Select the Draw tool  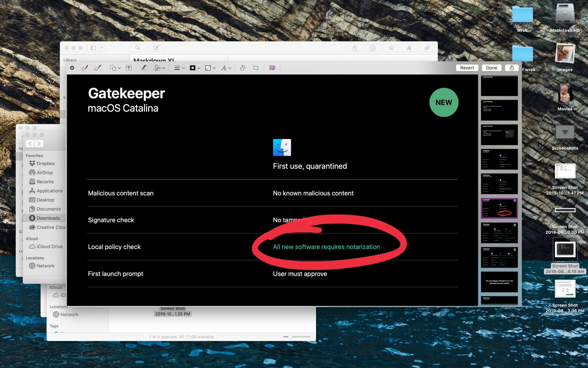point(98,67)
